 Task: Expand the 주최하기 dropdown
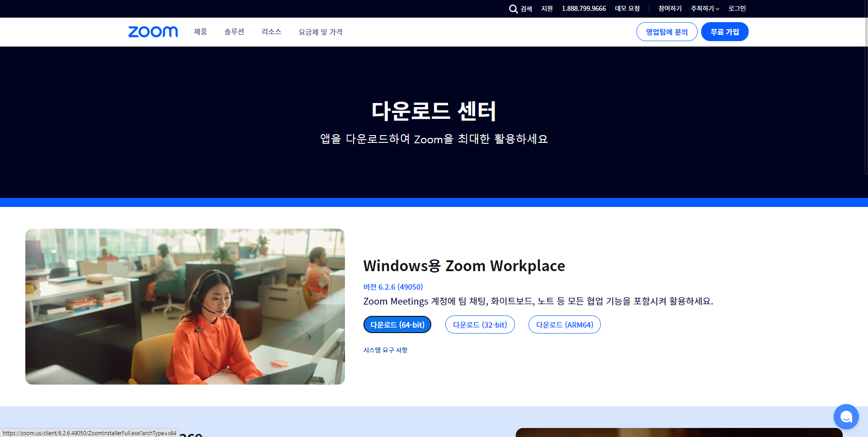pos(705,9)
